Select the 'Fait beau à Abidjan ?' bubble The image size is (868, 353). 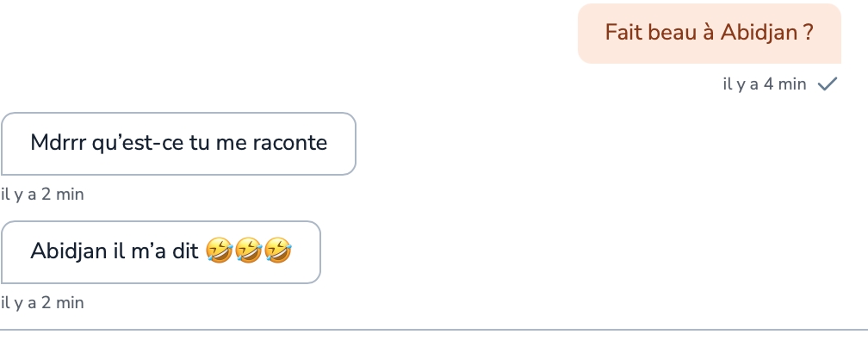pos(710,34)
